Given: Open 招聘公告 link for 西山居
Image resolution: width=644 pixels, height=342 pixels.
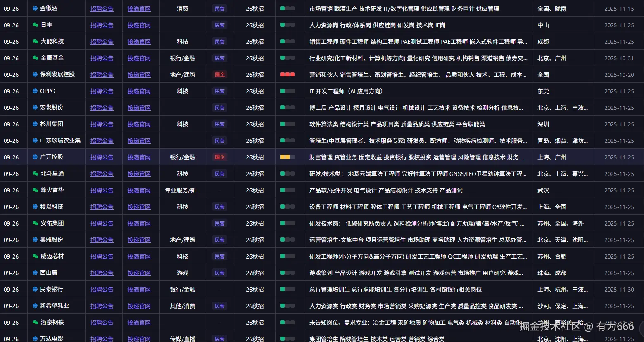Looking at the screenshot, I should [102, 273].
